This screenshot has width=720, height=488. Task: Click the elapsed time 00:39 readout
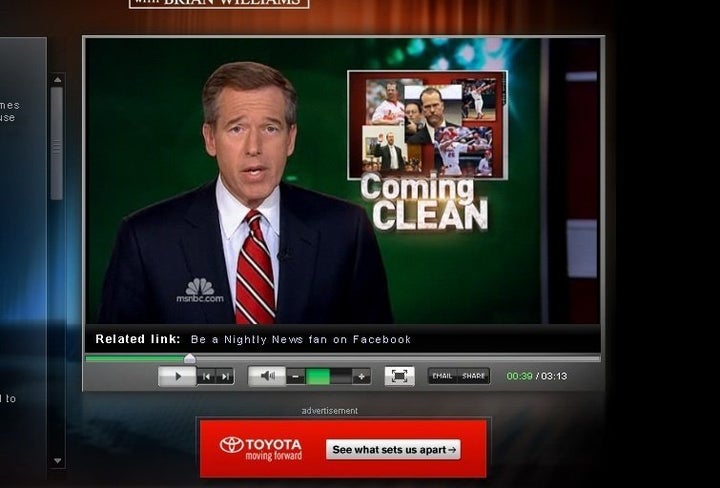[x=519, y=376]
